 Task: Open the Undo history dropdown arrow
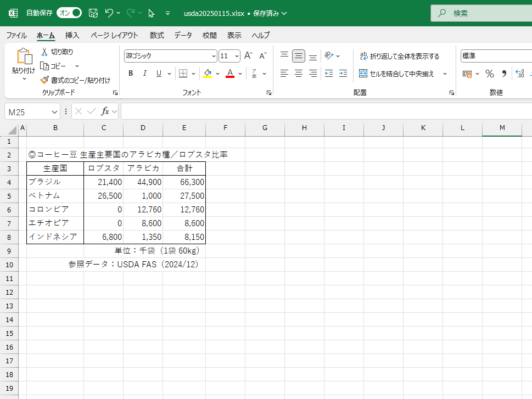(x=119, y=13)
